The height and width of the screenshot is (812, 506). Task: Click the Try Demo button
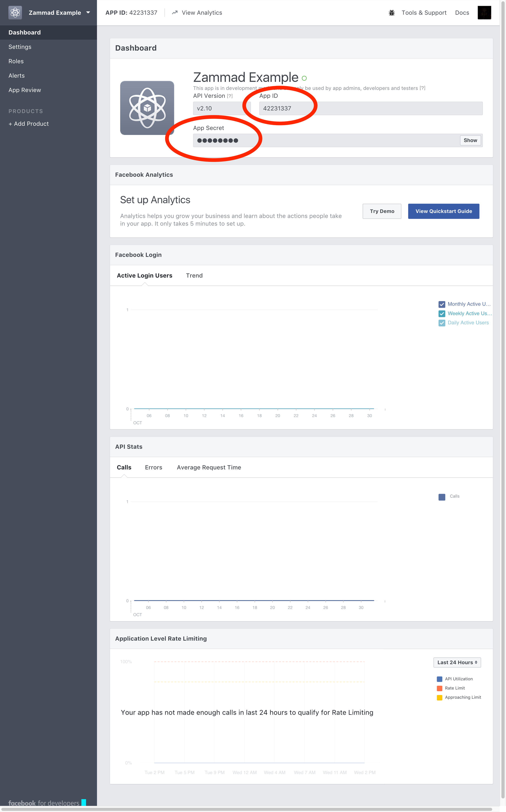pyautogui.click(x=382, y=211)
